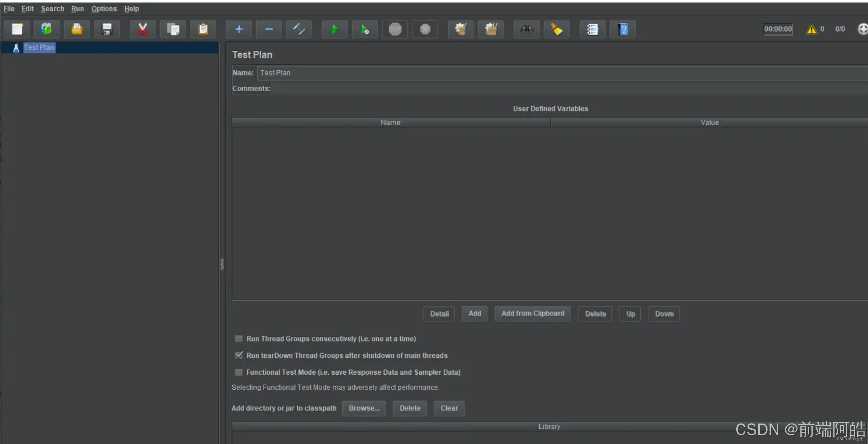The height and width of the screenshot is (444, 868).
Task: Click the scissors Cut icon
Action: tap(143, 29)
